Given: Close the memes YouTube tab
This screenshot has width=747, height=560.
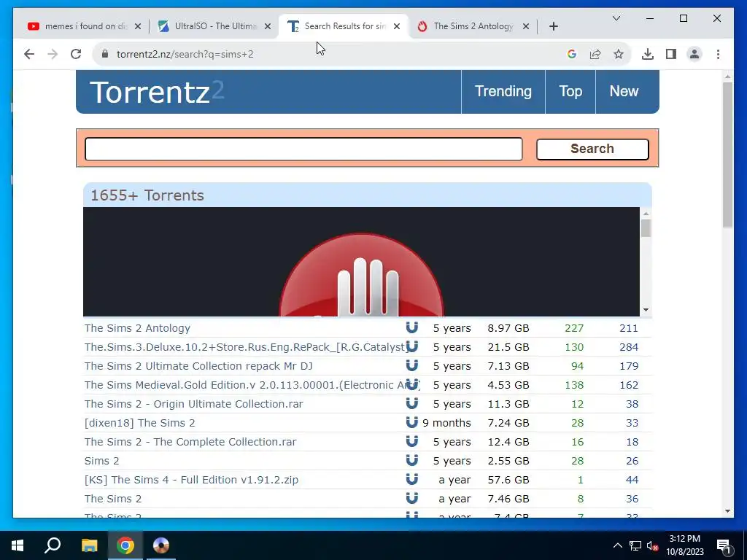Looking at the screenshot, I should pos(138,26).
